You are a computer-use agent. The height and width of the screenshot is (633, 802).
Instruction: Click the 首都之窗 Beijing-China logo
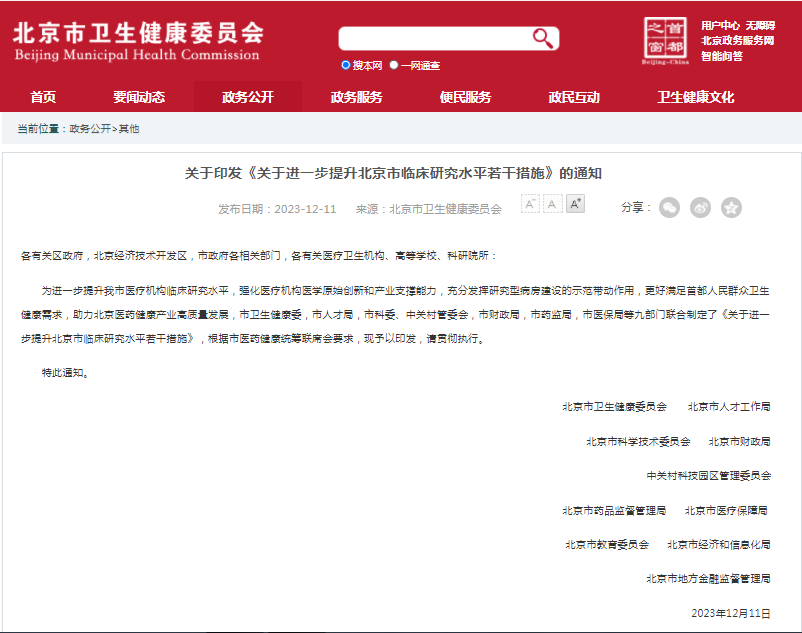pos(665,40)
